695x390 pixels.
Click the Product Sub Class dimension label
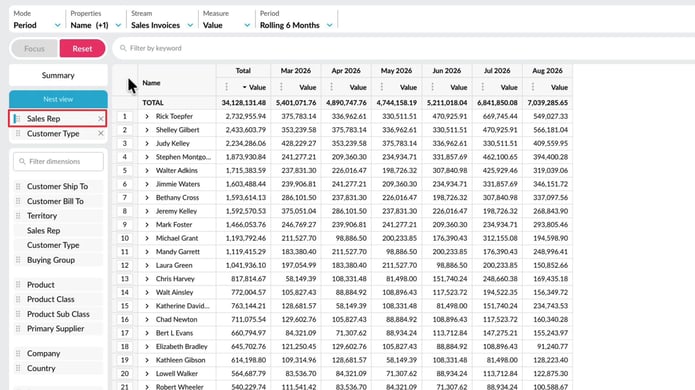pos(58,314)
